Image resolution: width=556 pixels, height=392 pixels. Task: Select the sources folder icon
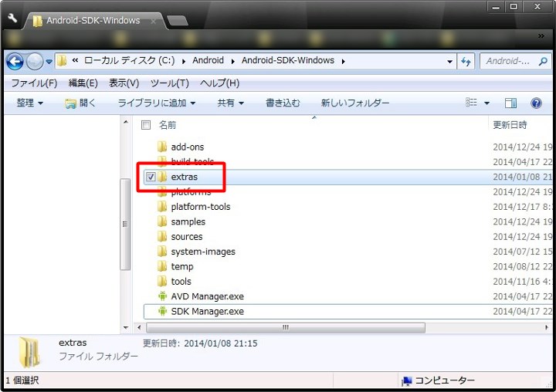click(x=162, y=236)
